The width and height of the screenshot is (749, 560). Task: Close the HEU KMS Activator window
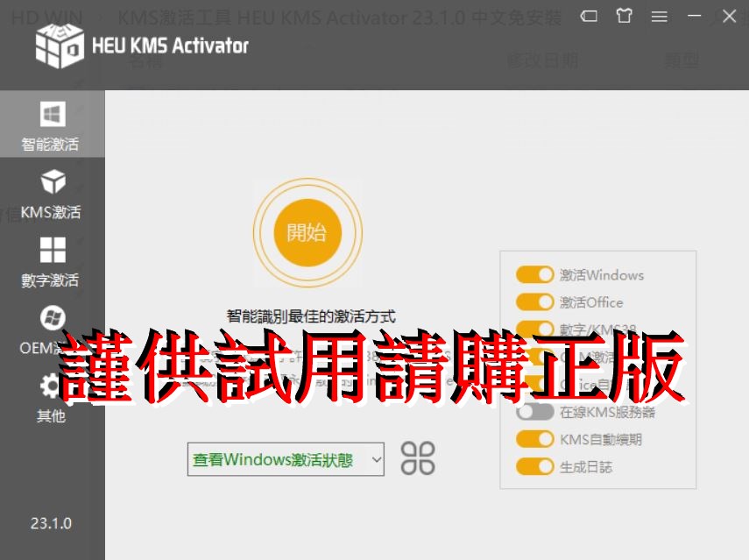(729, 17)
